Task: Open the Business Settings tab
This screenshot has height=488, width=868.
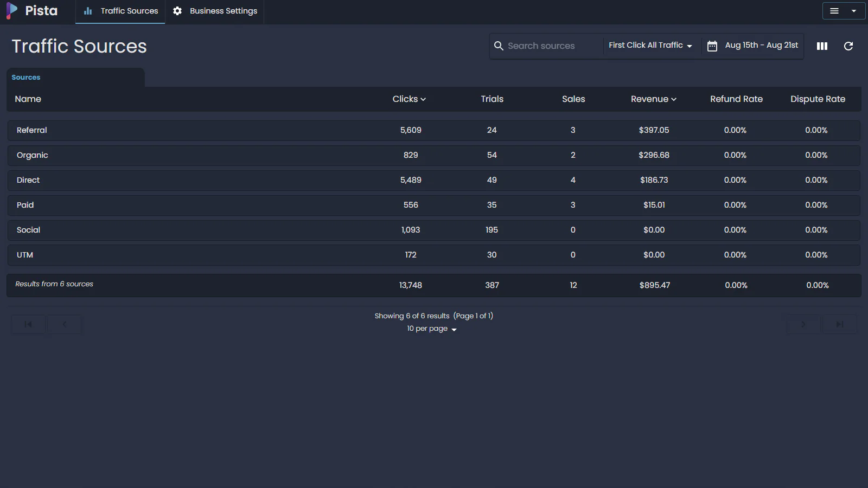Action: coord(215,11)
